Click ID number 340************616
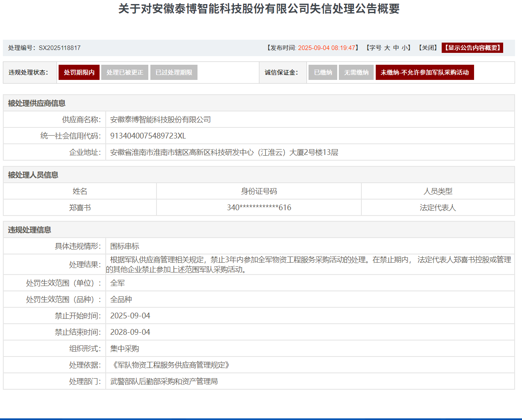 click(x=259, y=208)
